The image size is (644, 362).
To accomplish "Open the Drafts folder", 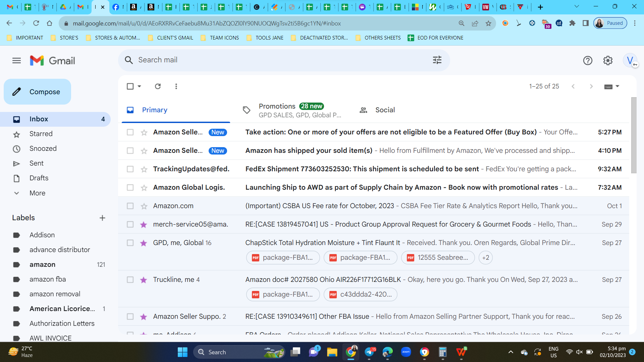I will pyautogui.click(x=39, y=178).
